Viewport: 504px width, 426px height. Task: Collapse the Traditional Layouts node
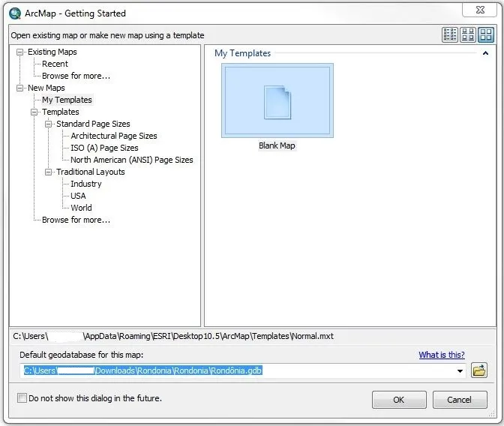point(49,172)
